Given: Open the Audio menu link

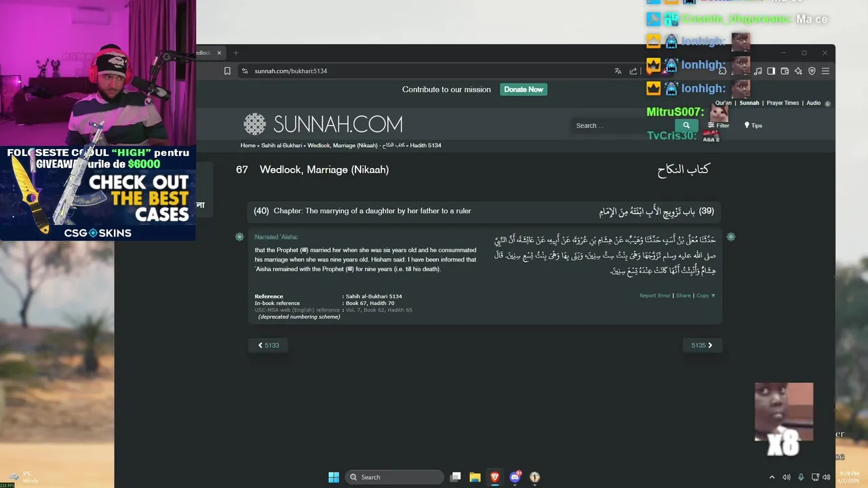Looking at the screenshot, I should [x=813, y=103].
